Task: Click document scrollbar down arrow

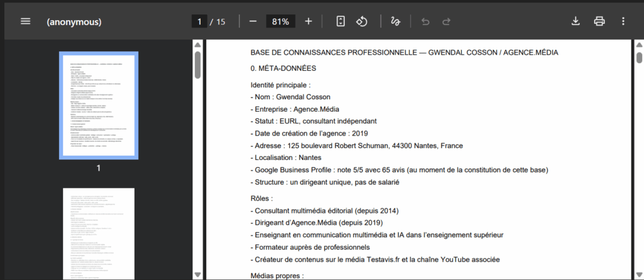Action: click(x=639, y=274)
